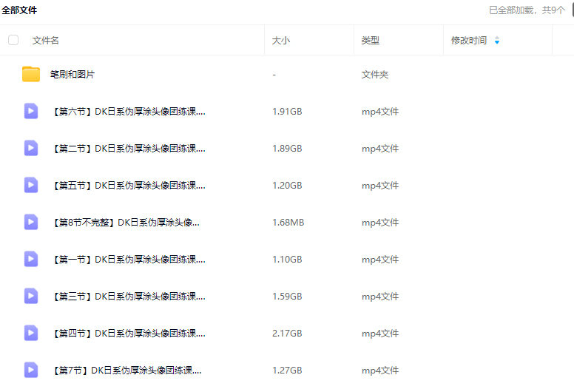Click the video icon for 第7节 file
The image size is (574, 392).
(x=31, y=370)
